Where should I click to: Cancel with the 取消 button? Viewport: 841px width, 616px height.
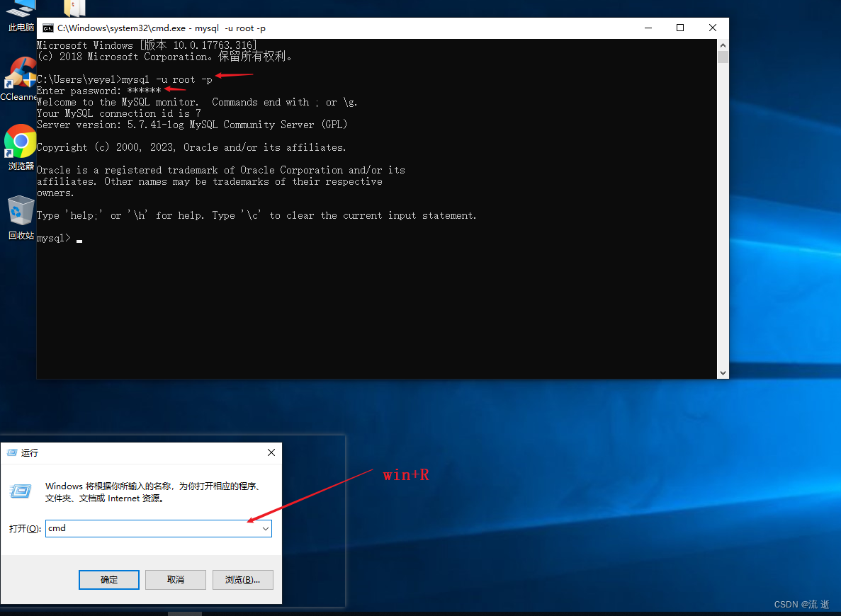(176, 580)
